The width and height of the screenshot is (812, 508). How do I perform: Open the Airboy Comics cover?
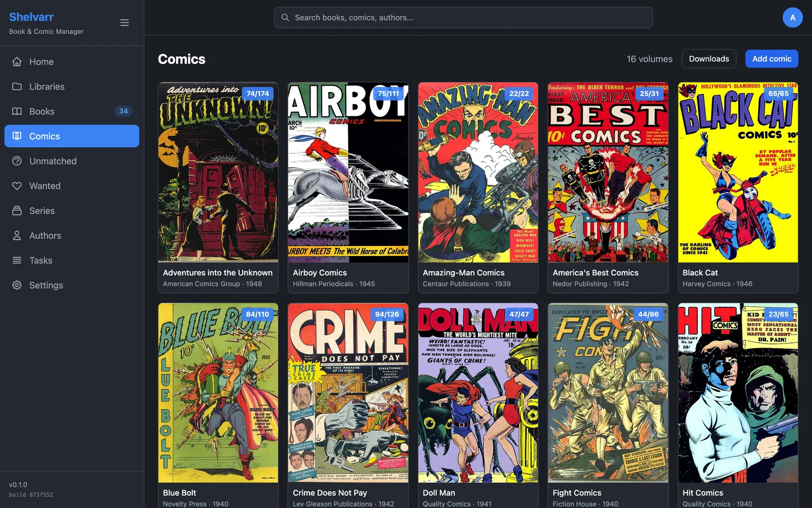point(348,172)
